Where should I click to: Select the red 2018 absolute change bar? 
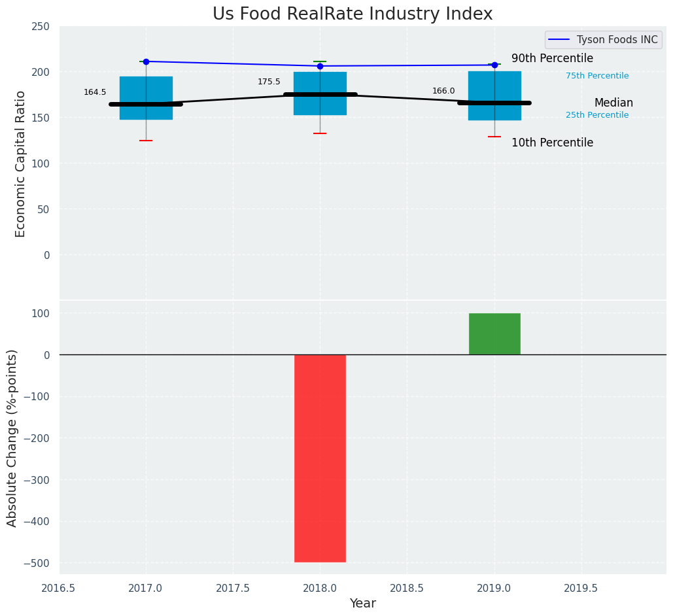(320, 458)
